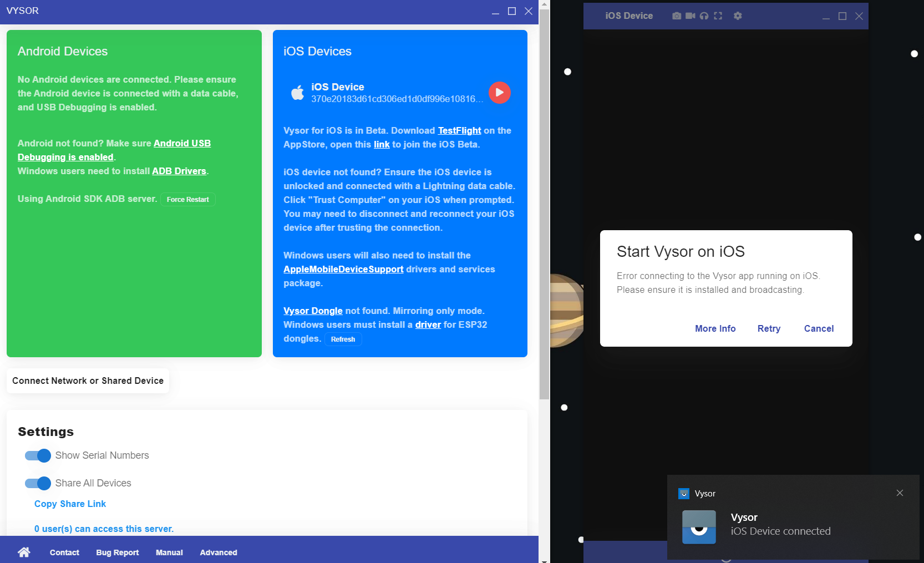Screen dimensions: 924x563
Task: Take a screenshot with the camera icon
Action: click(677, 16)
